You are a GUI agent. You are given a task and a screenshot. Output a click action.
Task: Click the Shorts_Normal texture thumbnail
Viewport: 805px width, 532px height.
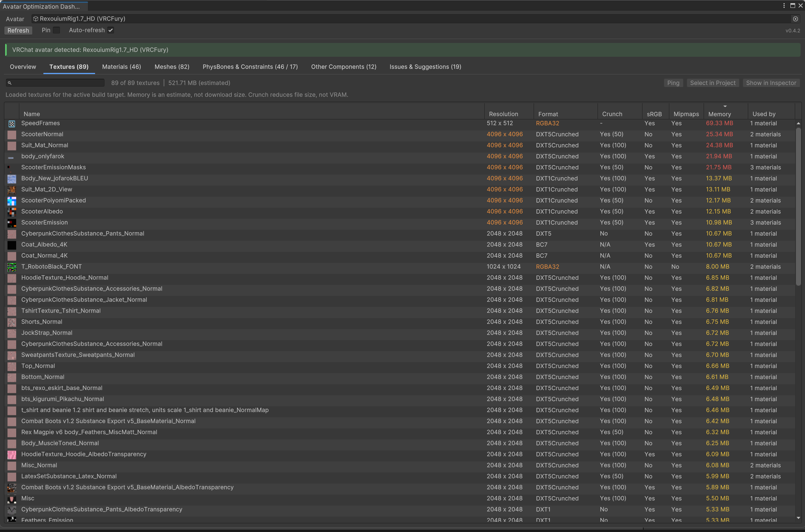click(12, 322)
